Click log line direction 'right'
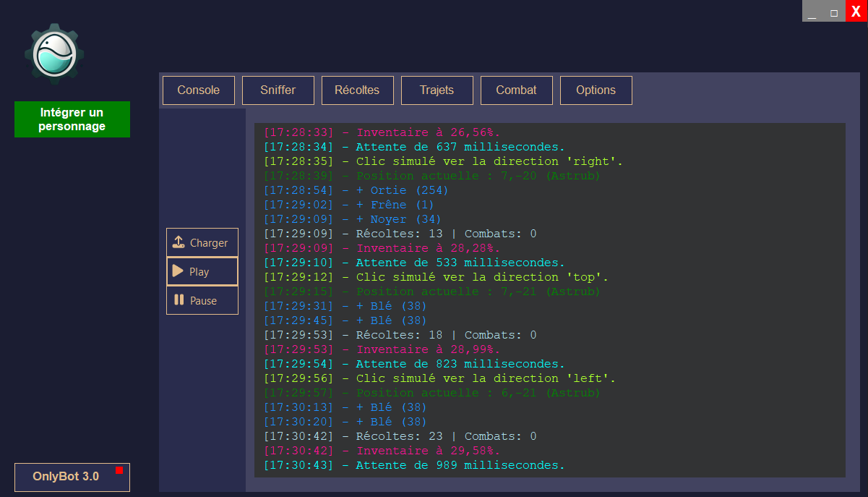868x497 pixels. 443,161
